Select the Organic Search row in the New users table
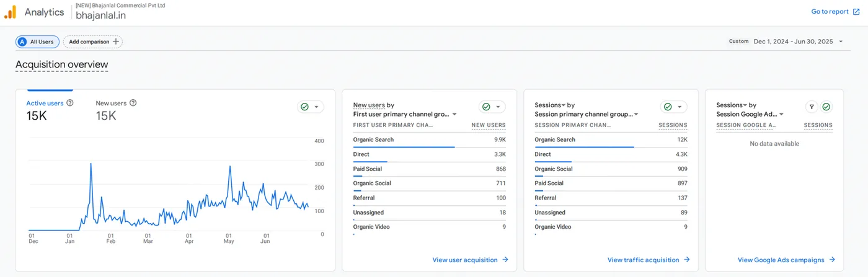 430,140
